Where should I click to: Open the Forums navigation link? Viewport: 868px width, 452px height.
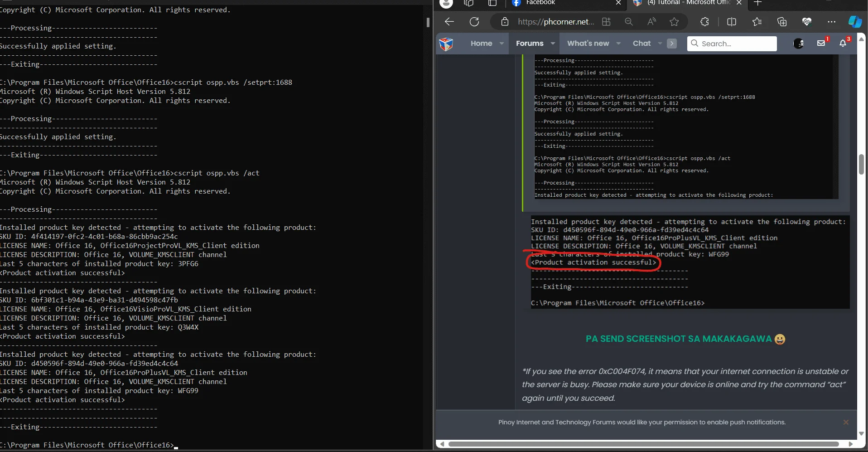(530, 44)
